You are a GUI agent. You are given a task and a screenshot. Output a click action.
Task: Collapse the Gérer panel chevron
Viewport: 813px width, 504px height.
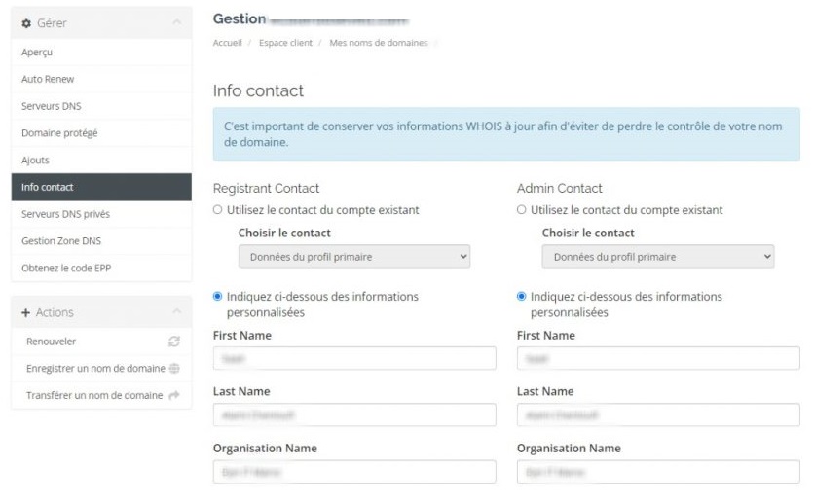(175, 22)
